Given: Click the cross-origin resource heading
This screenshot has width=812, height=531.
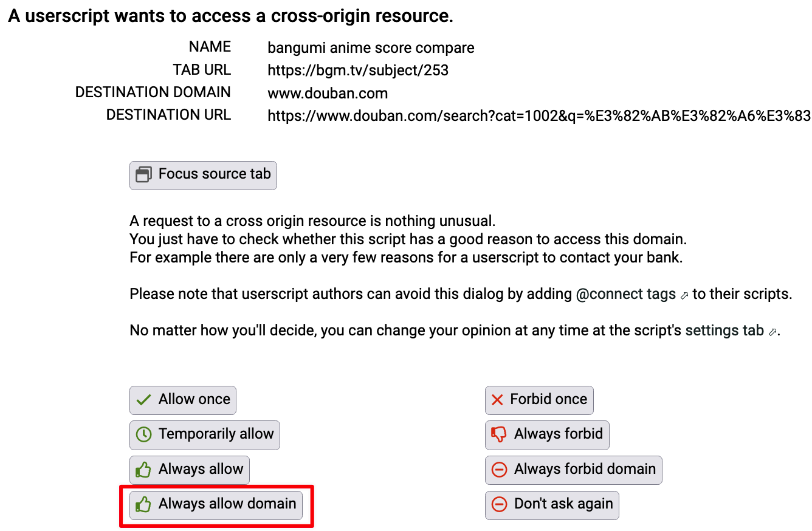Looking at the screenshot, I should (230, 16).
